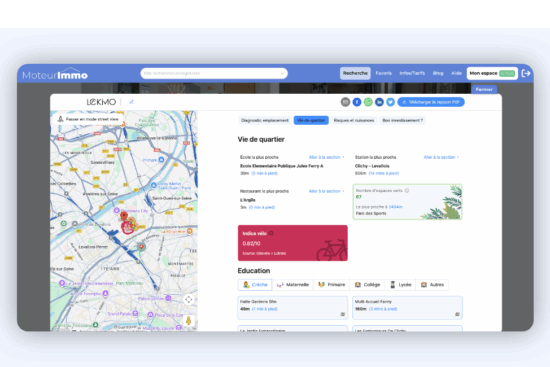Share report via Facebook icon
This screenshot has width=550, height=367.
coord(357,102)
